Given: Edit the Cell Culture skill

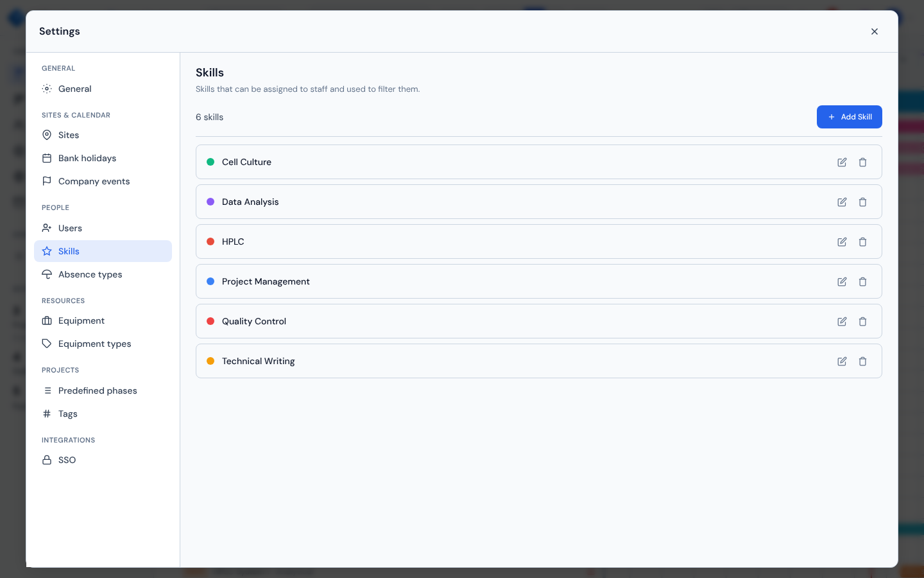Looking at the screenshot, I should coord(842,162).
